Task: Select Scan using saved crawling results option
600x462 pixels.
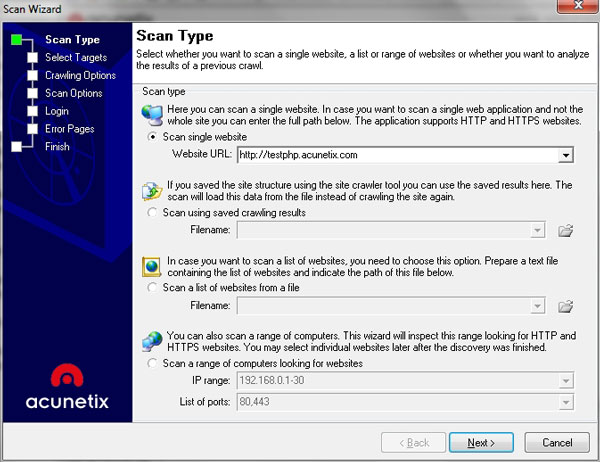Action: [152, 212]
